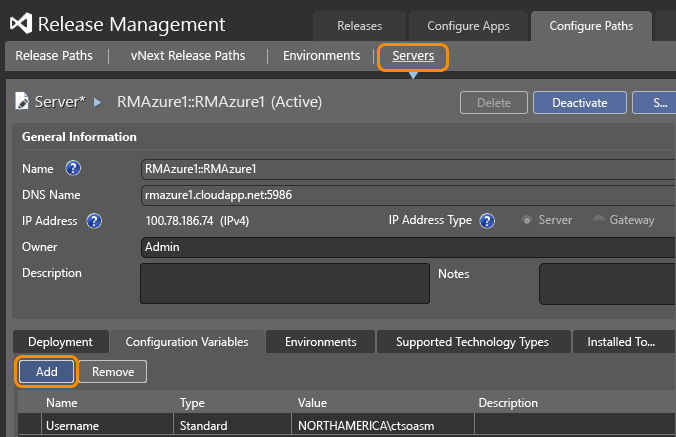
Task: Click the DNS Name input field
Action: [408, 195]
